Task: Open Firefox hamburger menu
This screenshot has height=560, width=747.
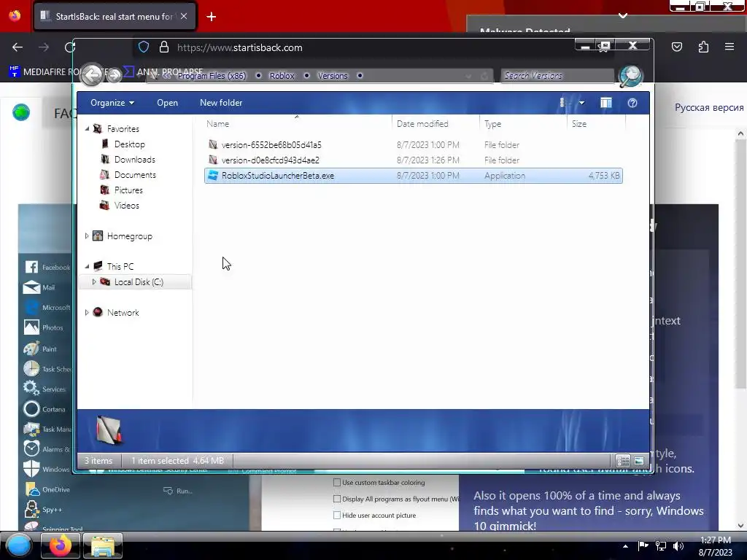Action: pos(729,47)
